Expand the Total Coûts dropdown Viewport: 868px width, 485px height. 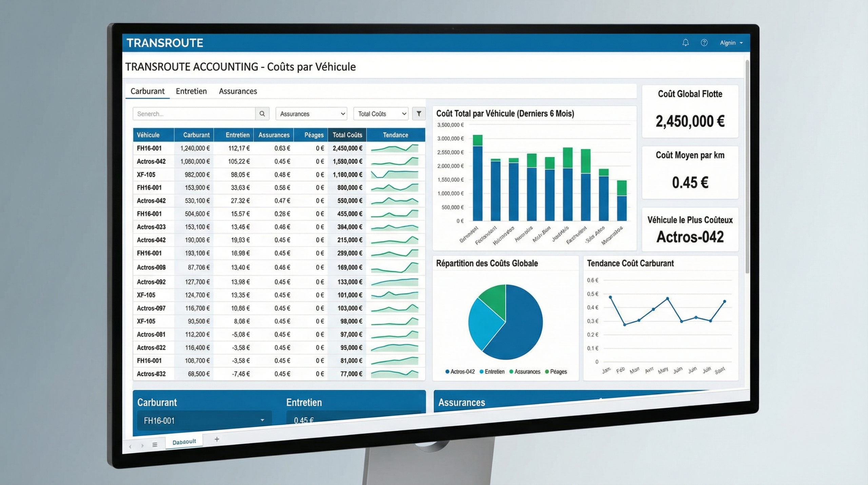pyautogui.click(x=381, y=114)
